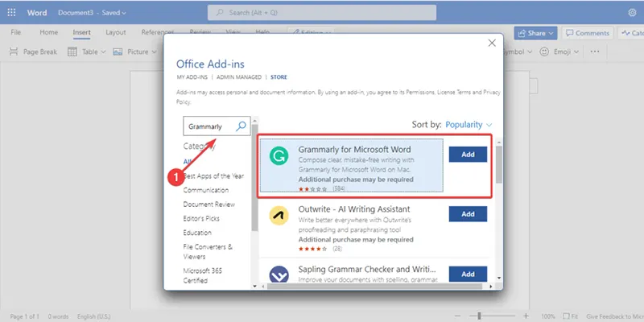Change the Sort by Popularity dropdown
This screenshot has height=322, width=644.
[469, 125]
